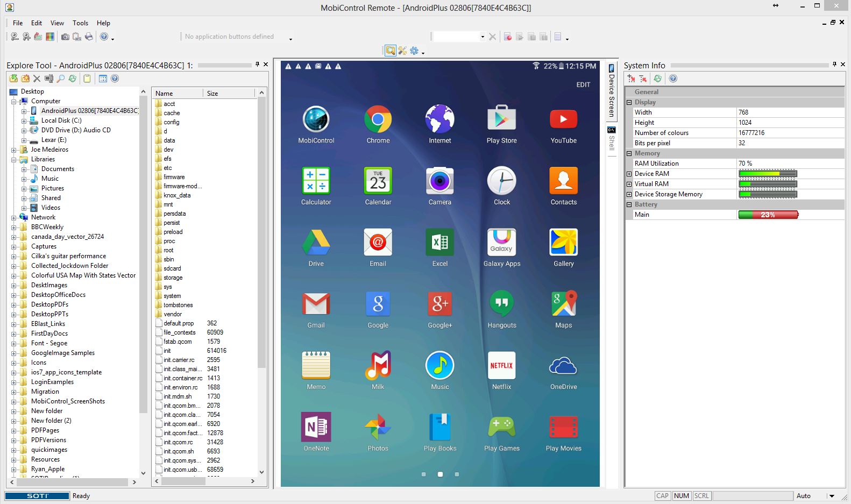Pin the System Info panel
Screen dimensions: 851x504
834,65
